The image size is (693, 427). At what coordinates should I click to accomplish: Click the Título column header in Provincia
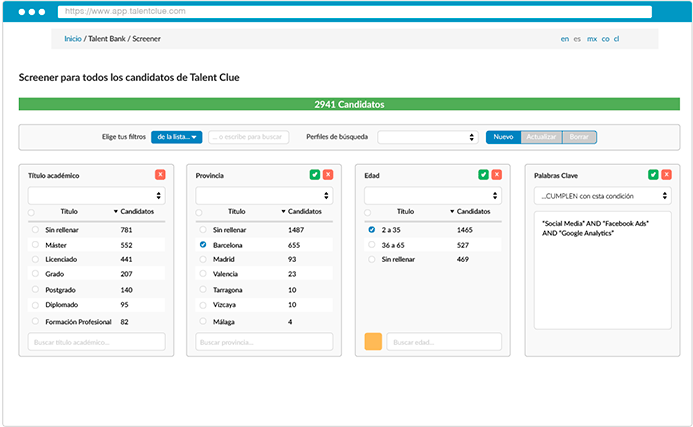[x=236, y=211]
